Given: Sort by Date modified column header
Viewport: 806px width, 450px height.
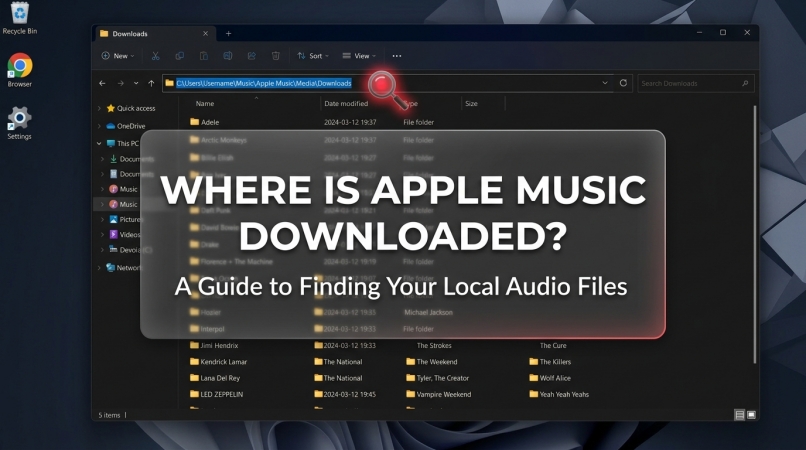Looking at the screenshot, I should pos(346,103).
